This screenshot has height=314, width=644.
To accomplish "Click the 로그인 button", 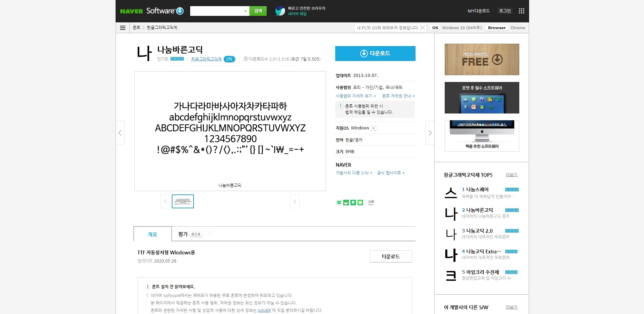I will click(x=505, y=11).
